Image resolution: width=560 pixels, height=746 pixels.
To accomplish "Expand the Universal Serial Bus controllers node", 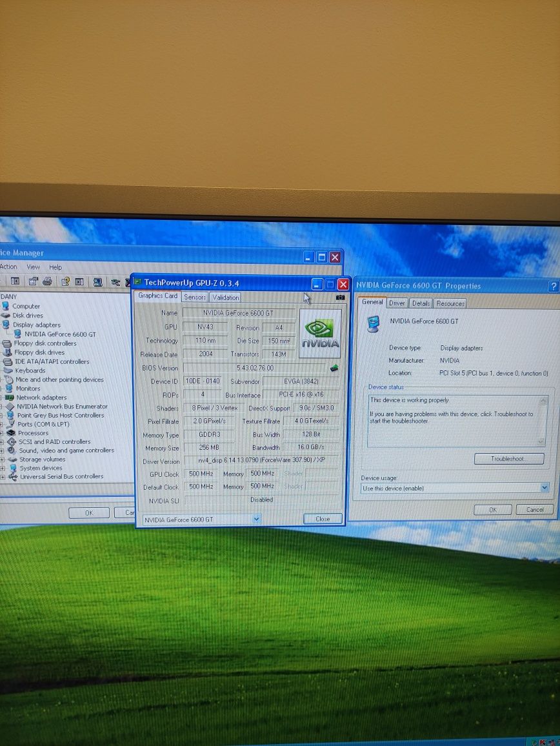I will 3,477.
